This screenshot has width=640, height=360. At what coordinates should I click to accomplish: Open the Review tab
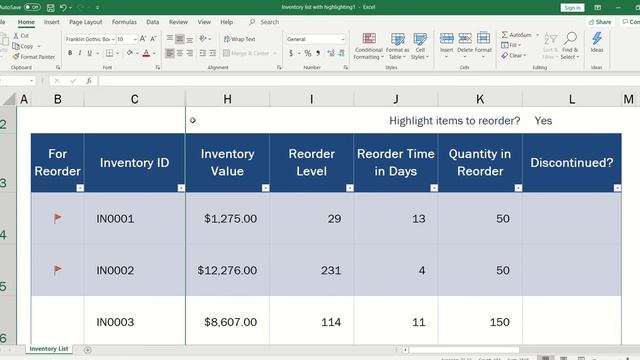tap(178, 22)
